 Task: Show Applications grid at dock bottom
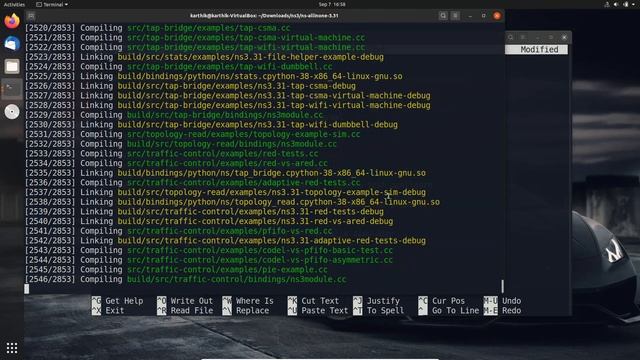(x=12, y=348)
